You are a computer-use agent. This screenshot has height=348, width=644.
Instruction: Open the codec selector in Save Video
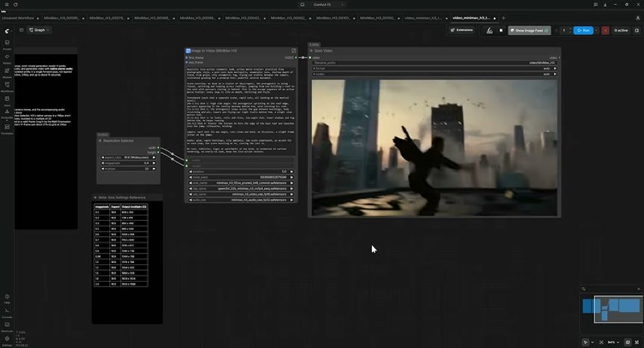point(434,74)
